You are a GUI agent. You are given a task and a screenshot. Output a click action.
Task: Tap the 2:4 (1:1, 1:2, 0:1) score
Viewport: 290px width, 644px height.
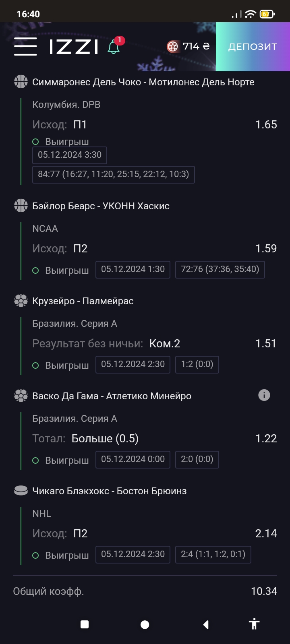(x=213, y=554)
